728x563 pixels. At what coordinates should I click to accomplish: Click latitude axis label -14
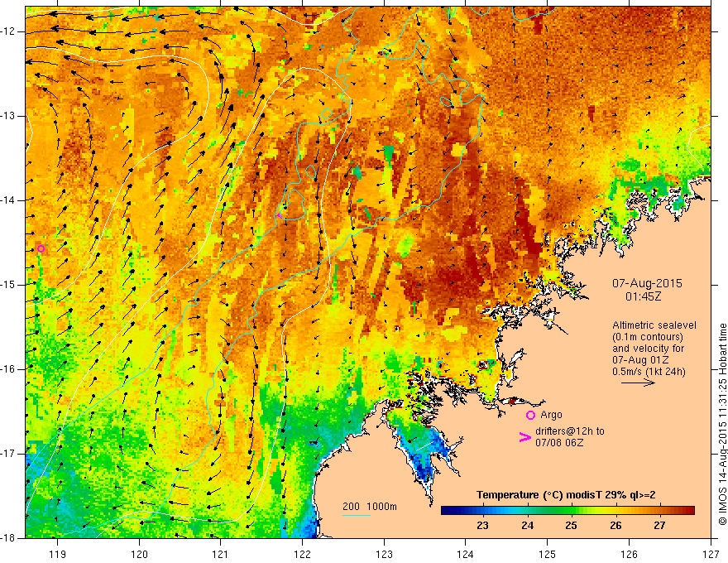8,200
